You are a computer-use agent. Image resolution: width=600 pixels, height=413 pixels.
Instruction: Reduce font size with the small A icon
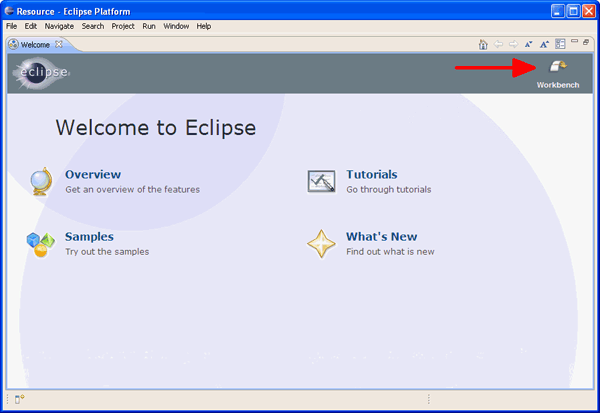[528, 44]
